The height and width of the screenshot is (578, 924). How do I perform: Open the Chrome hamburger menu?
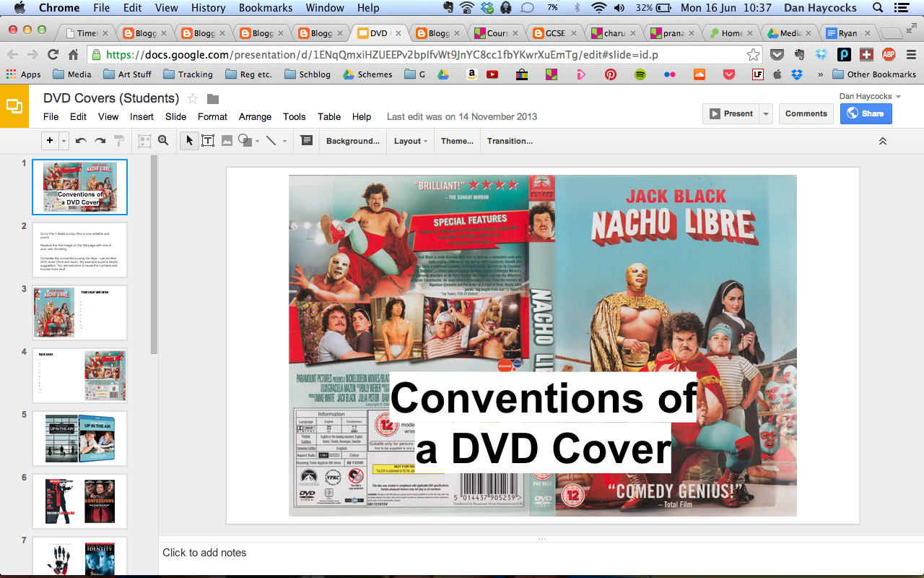click(x=910, y=55)
